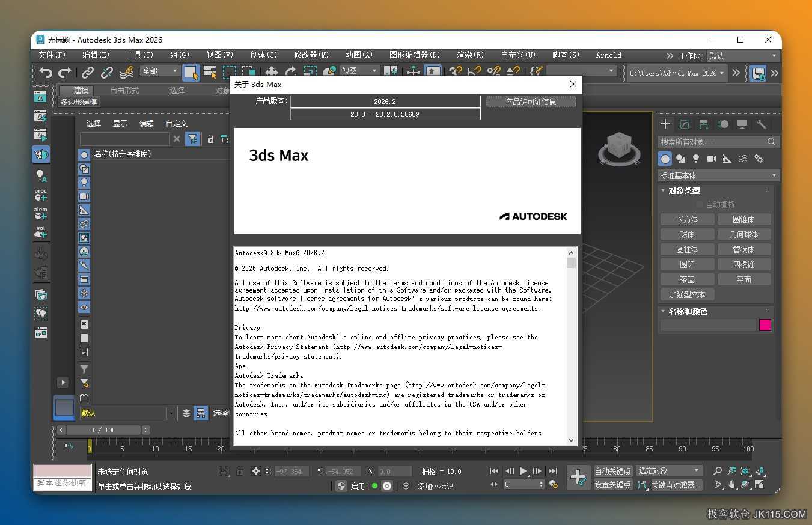Viewport: 812px width, 525px height.
Task: Click the Pan hand viewport control
Action: click(x=732, y=484)
